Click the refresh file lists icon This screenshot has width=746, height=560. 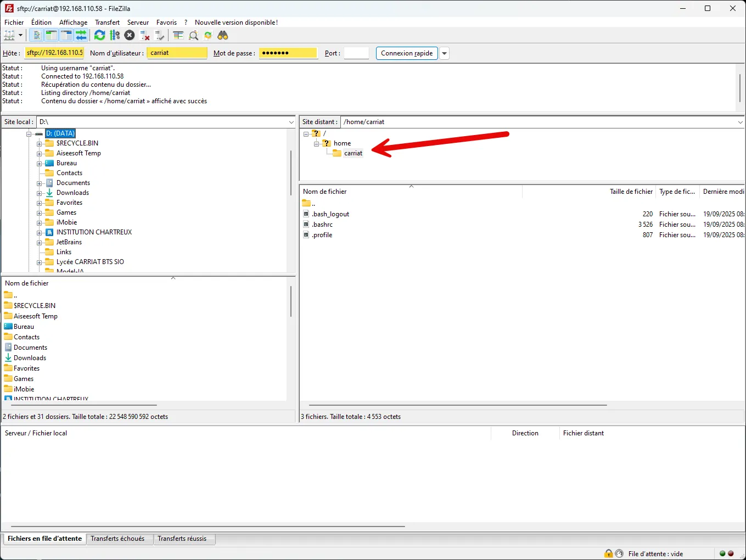point(99,35)
